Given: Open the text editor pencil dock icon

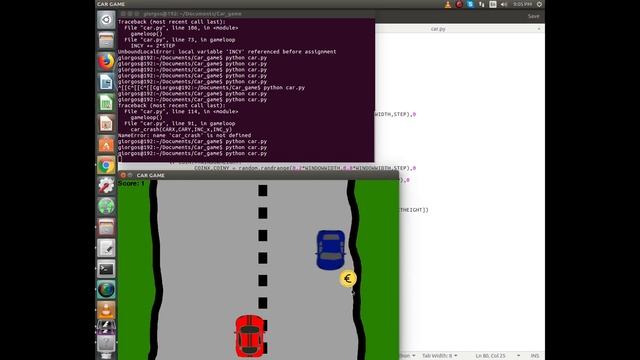Looking at the screenshot, I should tap(106, 248).
